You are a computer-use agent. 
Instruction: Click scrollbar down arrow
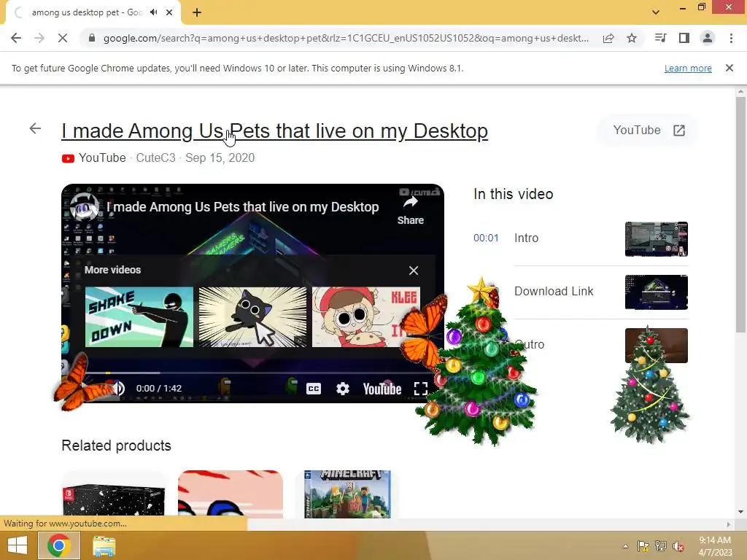(740, 512)
